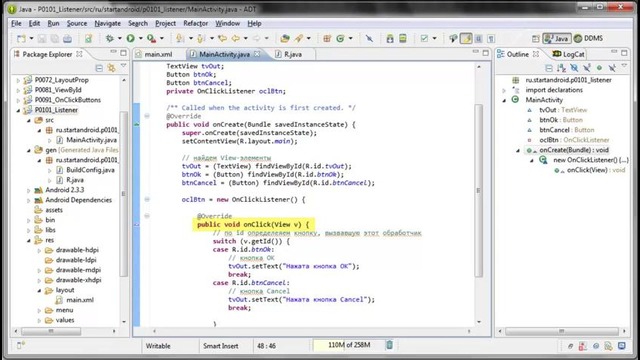640x360 pixels.
Task: Open the Debug button dropdown arrow
Action: 120,38
